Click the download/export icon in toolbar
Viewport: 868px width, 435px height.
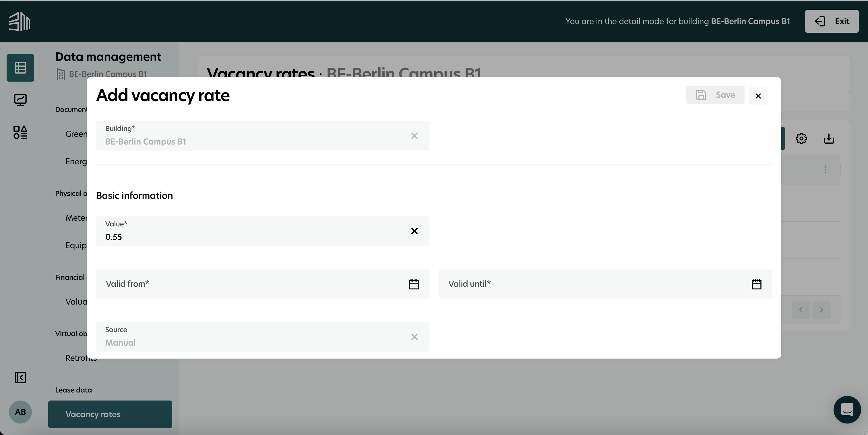(x=829, y=138)
